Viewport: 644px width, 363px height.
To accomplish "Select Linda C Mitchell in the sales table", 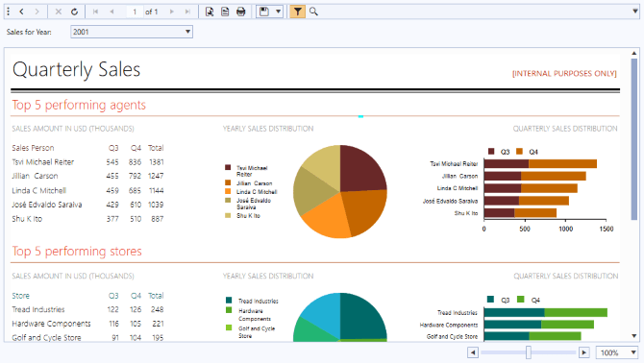I will click(39, 190).
